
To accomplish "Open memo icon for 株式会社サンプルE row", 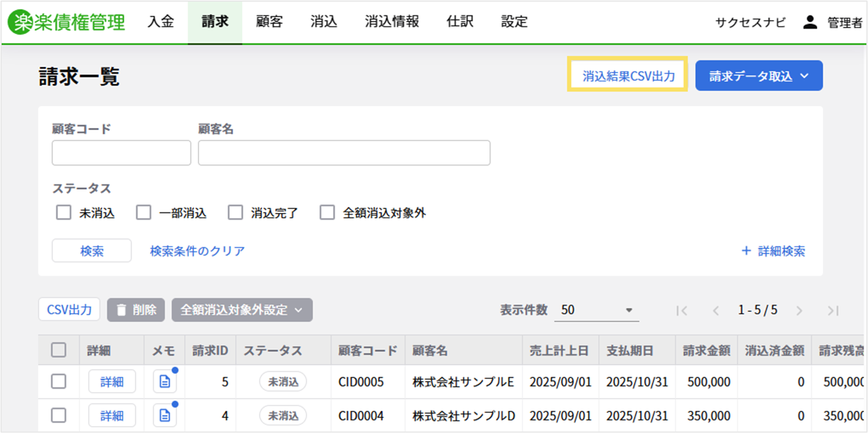I will click(x=165, y=382).
